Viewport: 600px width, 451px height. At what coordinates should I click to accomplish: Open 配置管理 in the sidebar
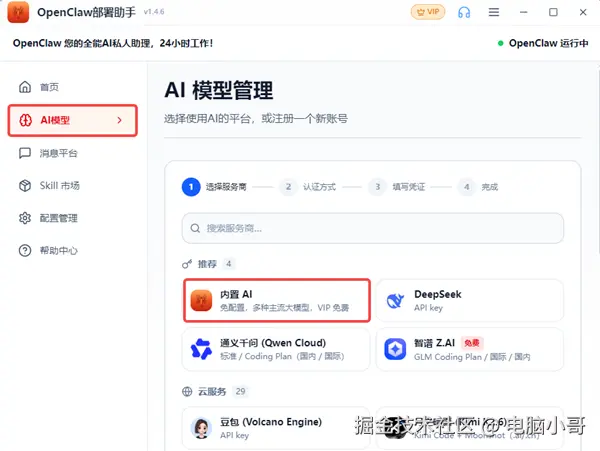coord(73,218)
